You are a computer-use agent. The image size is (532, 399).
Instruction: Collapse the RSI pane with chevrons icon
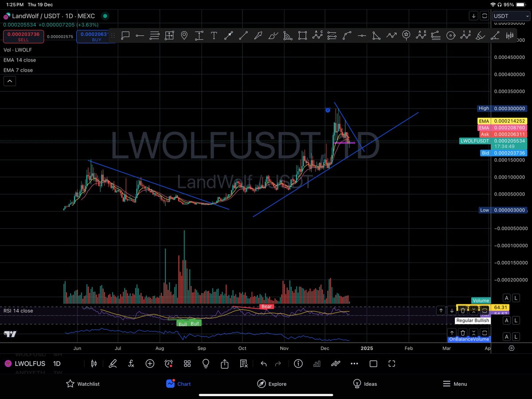coord(473,310)
